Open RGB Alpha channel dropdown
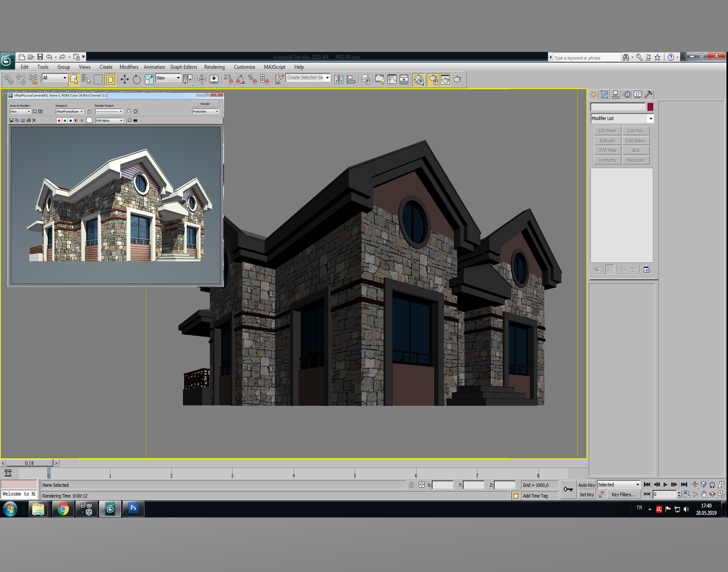Screen dimensions: 728x572 [109, 120]
